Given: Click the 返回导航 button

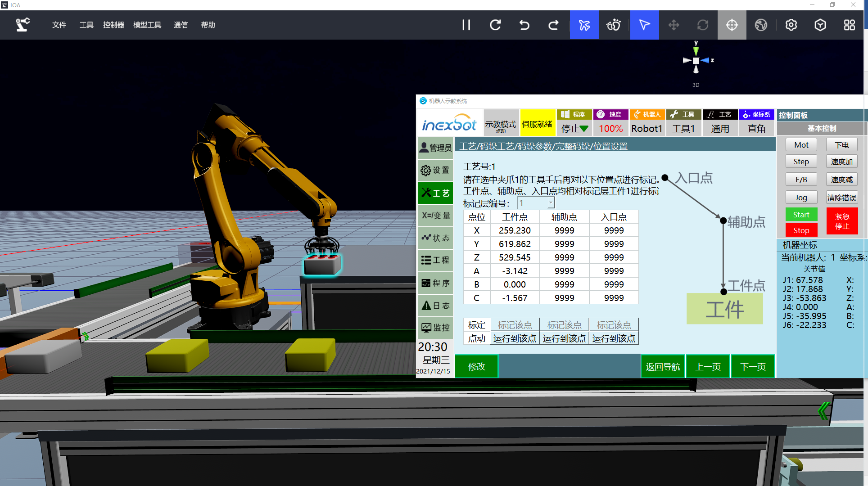Looking at the screenshot, I should 663,366.
